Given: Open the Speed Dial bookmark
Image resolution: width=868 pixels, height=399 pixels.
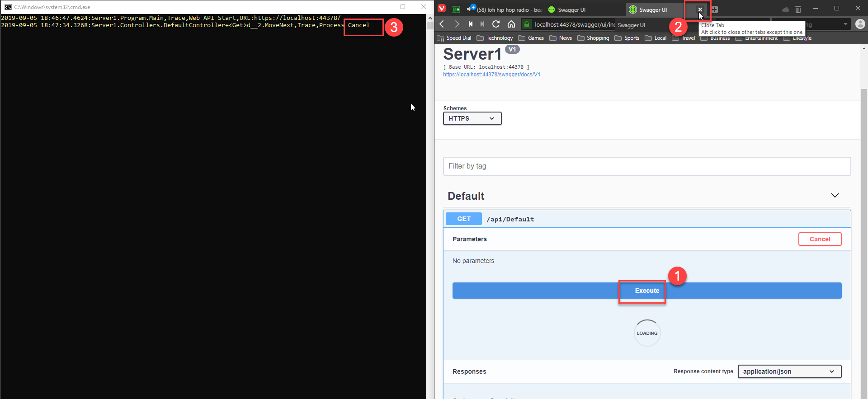Looking at the screenshot, I should [x=454, y=38].
